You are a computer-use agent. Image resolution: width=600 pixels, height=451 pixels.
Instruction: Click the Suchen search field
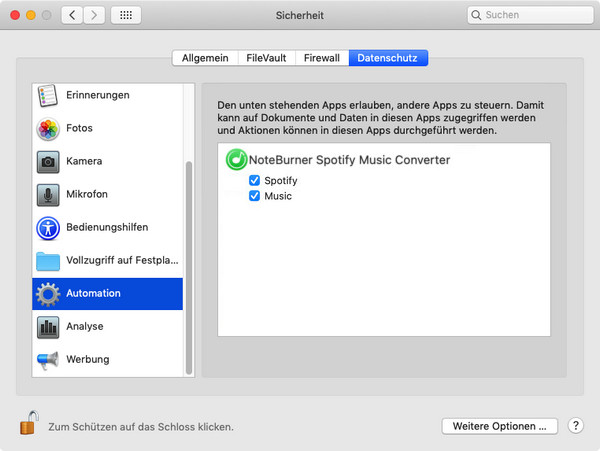point(530,15)
